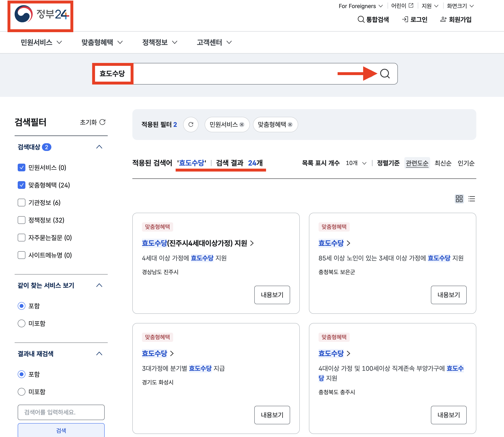Remove the 맞춤형혜택 filter chip
504x437 pixels.
pos(290,125)
